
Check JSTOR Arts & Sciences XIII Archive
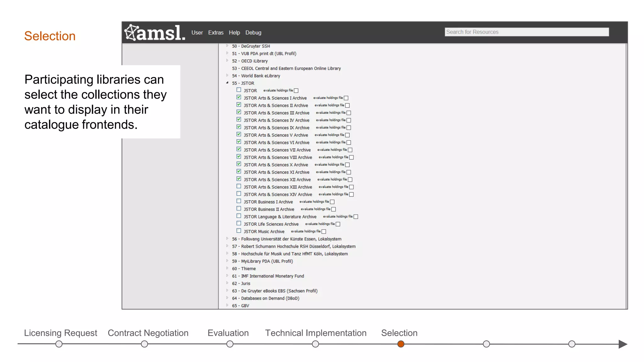click(239, 186)
